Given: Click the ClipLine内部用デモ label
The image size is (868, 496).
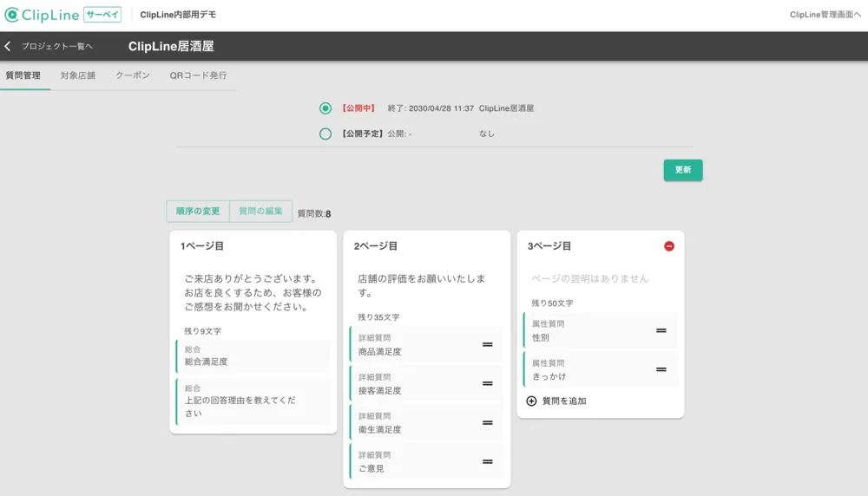Looking at the screenshot, I should coord(178,15).
